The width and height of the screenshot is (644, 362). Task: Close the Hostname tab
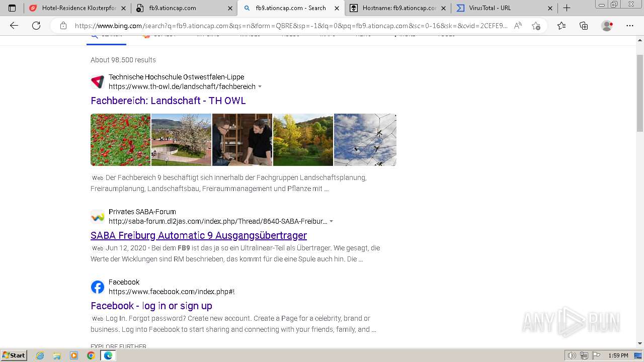pos(444,8)
